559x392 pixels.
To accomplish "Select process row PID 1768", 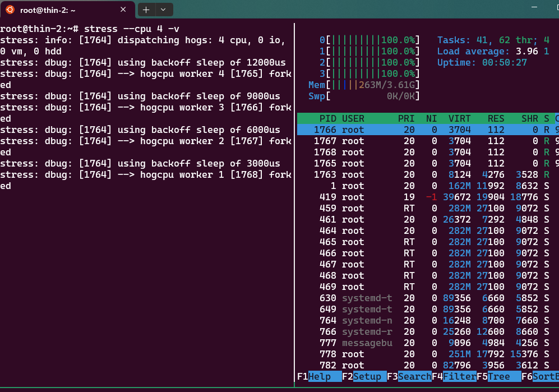I will (428, 153).
